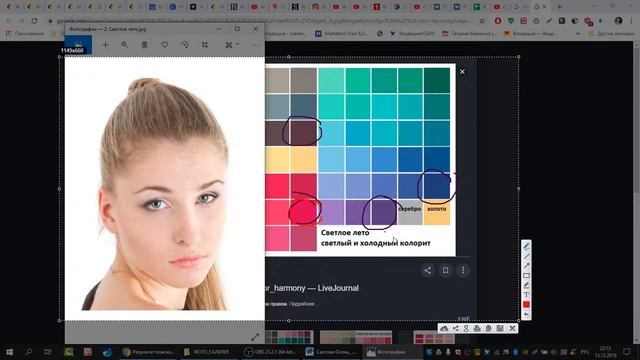Save the Lightshot screenshot to file
The width and height of the screenshot is (640, 360).
click(500, 328)
